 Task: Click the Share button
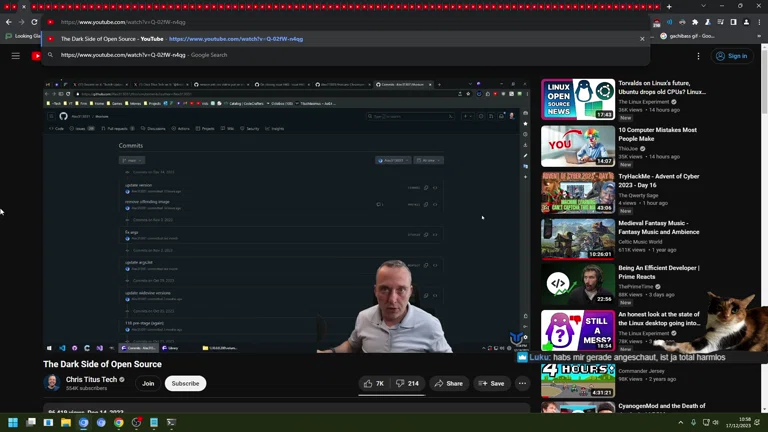449,384
